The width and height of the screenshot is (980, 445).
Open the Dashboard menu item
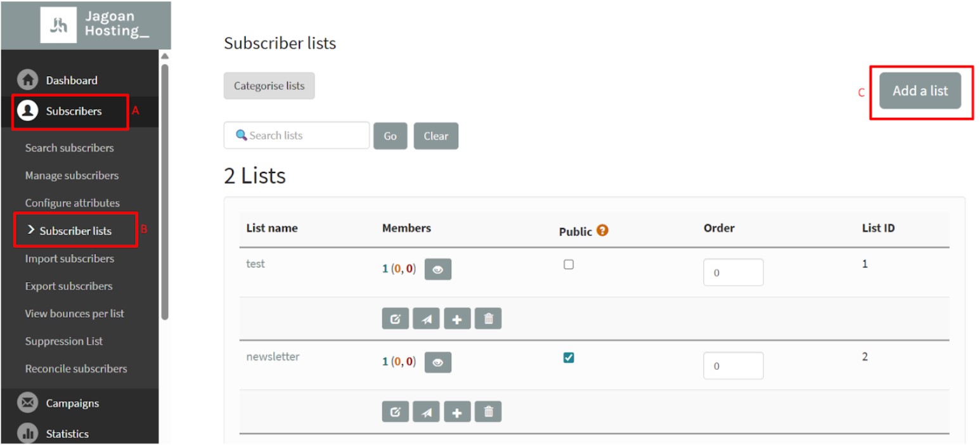(72, 80)
